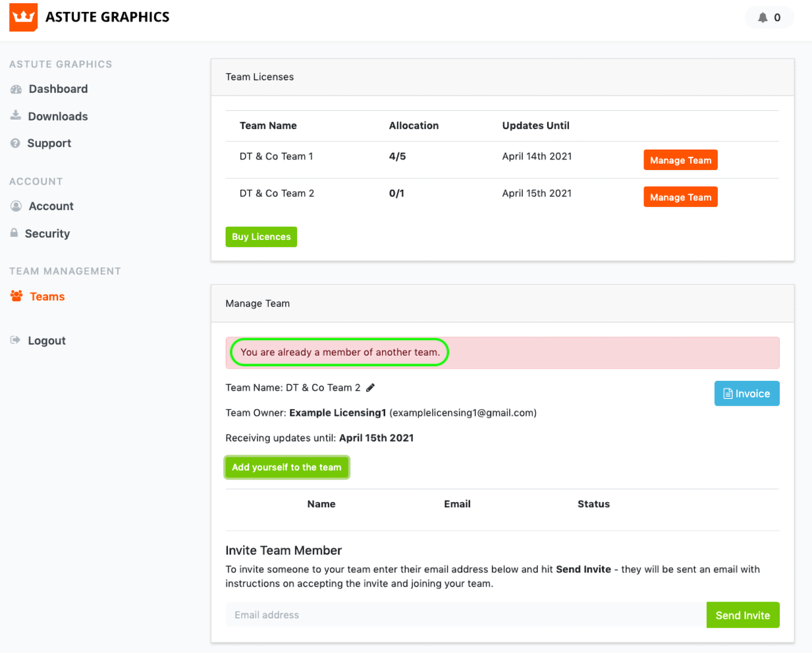Click the Teams people icon in sidebar
Viewport: 812px width, 653px height.
(x=16, y=297)
